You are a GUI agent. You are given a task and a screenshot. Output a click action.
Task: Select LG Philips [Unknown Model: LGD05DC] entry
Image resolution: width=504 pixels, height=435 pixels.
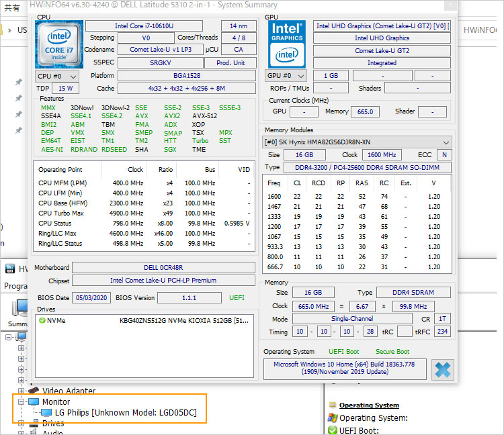(x=126, y=413)
